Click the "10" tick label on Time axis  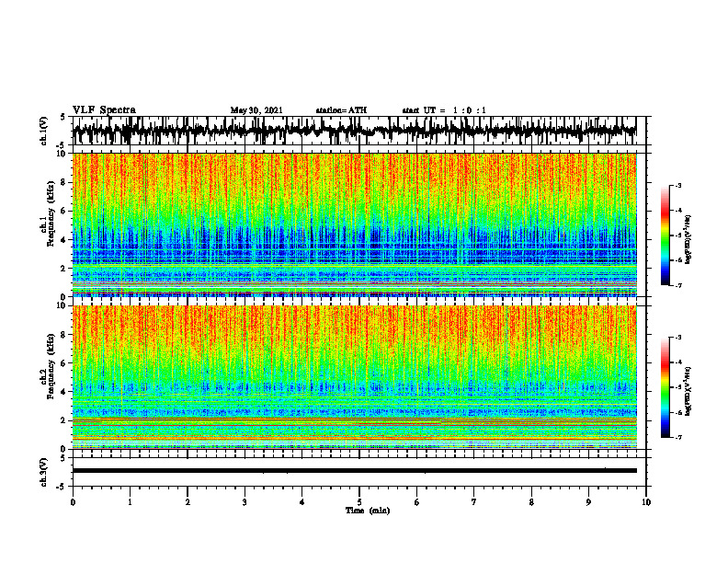coord(646,502)
